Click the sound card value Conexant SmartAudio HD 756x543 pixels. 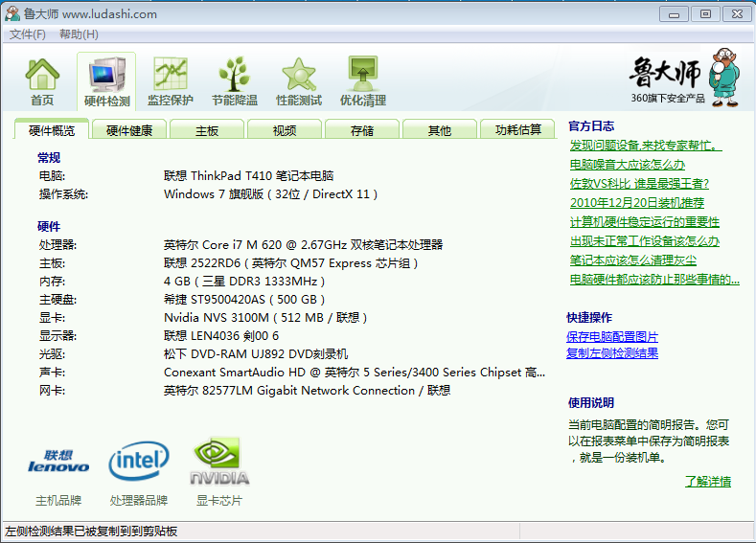point(355,373)
